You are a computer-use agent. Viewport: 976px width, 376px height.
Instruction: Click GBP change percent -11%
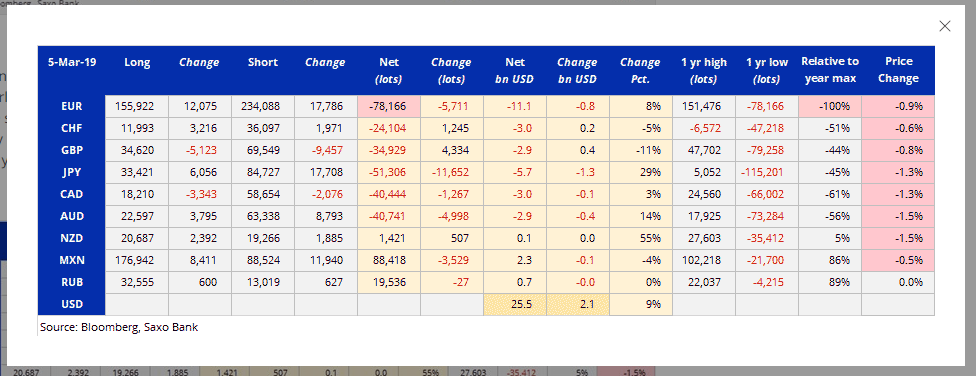640,150
